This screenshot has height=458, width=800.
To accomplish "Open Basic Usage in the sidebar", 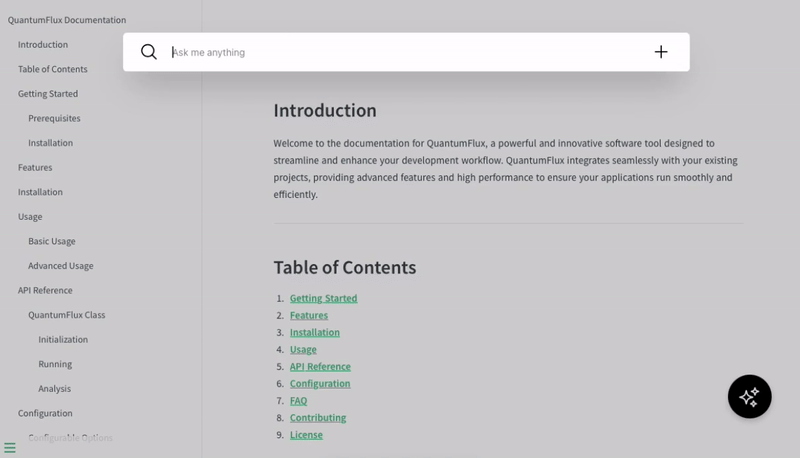I will [x=51, y=241].
